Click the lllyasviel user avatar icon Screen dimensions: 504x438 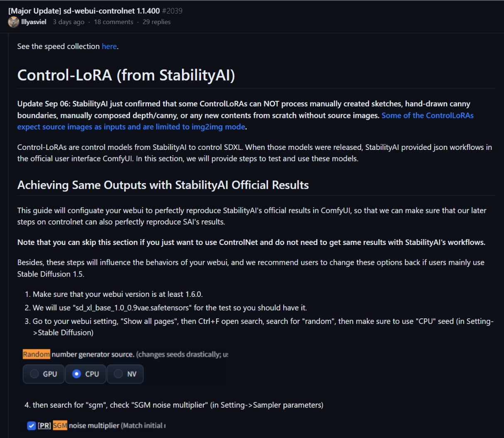(13, 22)
